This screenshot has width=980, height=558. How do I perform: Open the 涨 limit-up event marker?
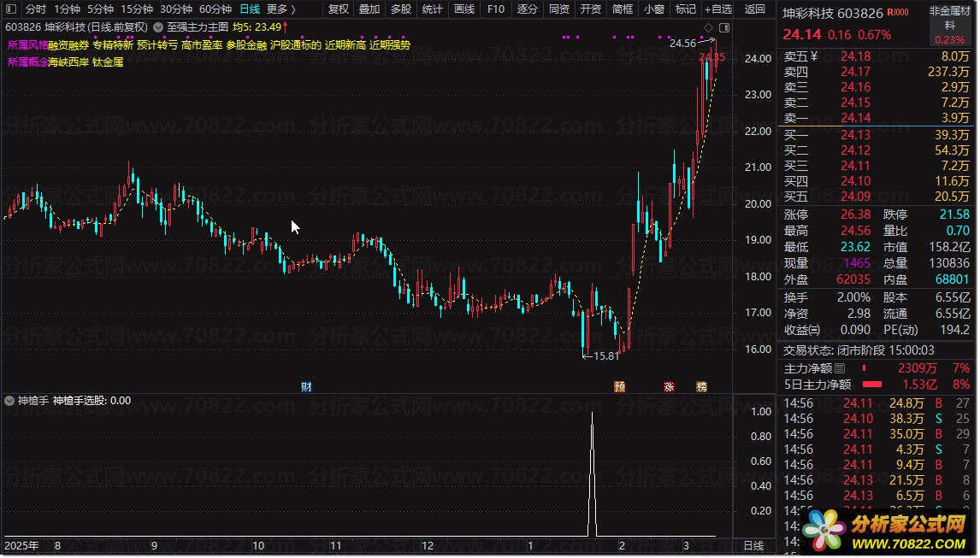click(669, 387)
